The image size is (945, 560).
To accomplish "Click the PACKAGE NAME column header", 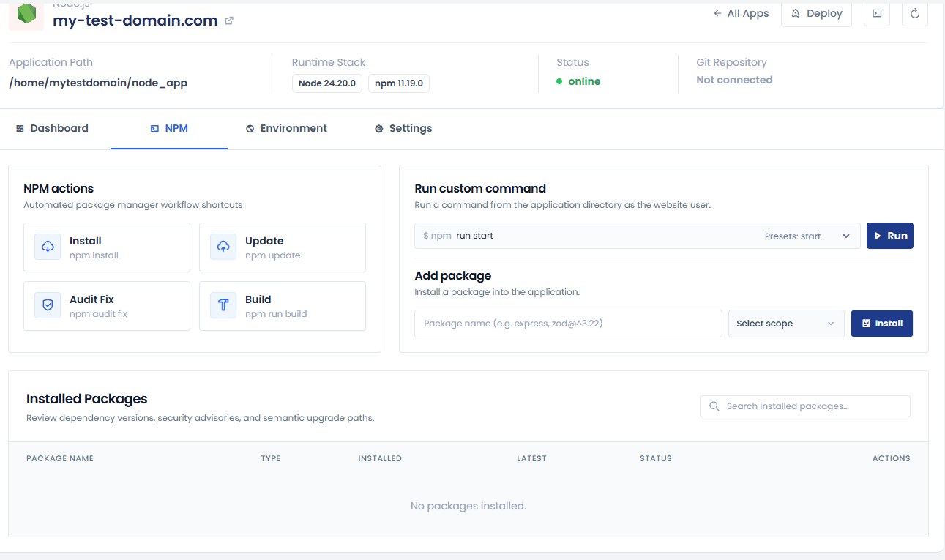I will point(60,458).
